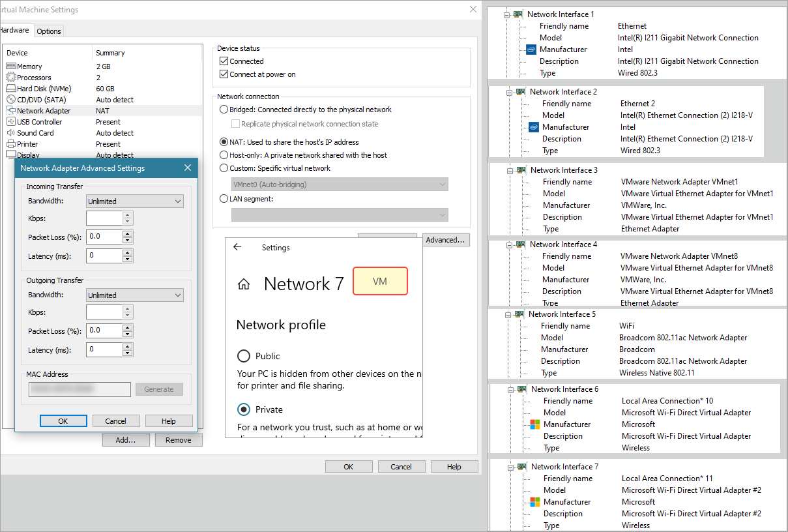Click OK in Virtual Machine Settings window

click(x=349, y=467)
